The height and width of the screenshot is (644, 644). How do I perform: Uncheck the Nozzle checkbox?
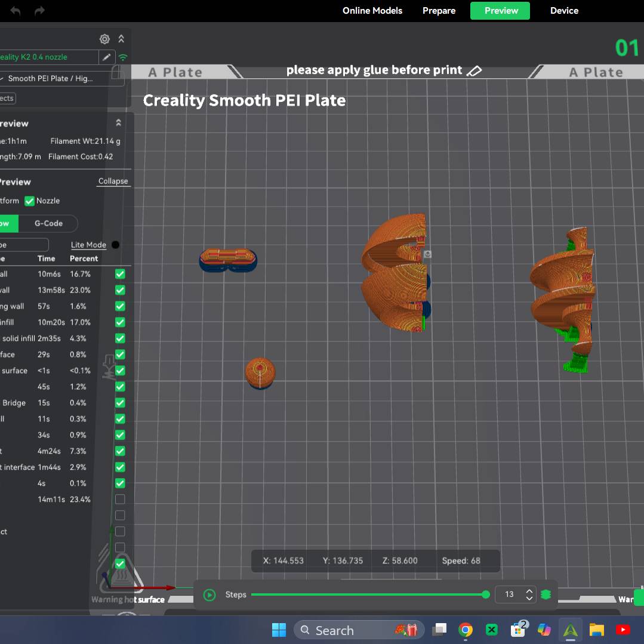click(29, 201)
